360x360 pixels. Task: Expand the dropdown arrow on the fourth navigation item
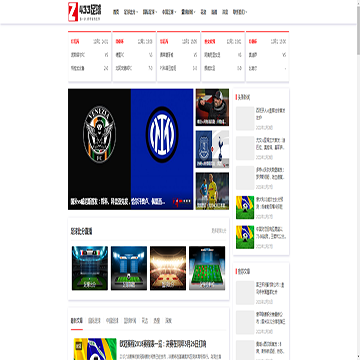tap(176, 12)
